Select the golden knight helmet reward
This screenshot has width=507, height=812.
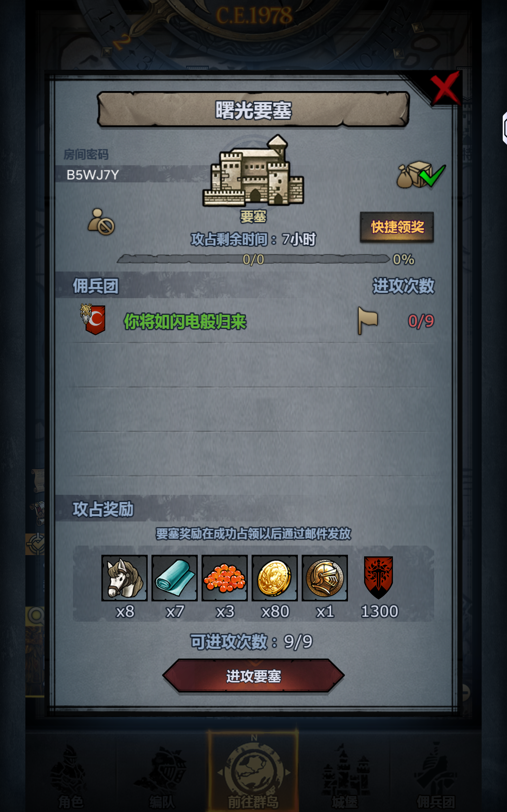point(324,578)
